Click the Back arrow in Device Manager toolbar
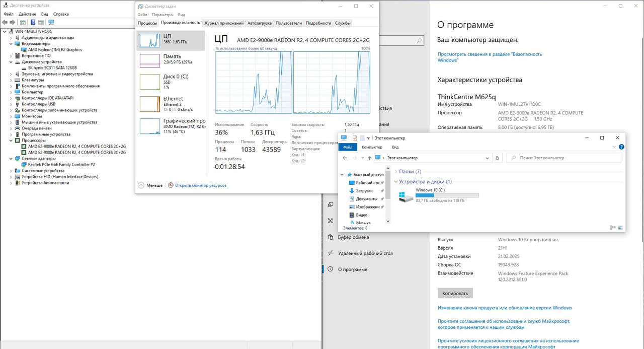Image resolution: width=644 pixels, height=349 pixels. pyautogui.click(x=5, y=23)
